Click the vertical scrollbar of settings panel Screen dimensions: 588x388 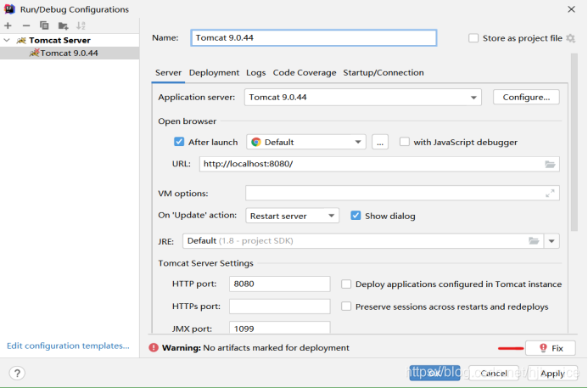[x=574, y=143]
